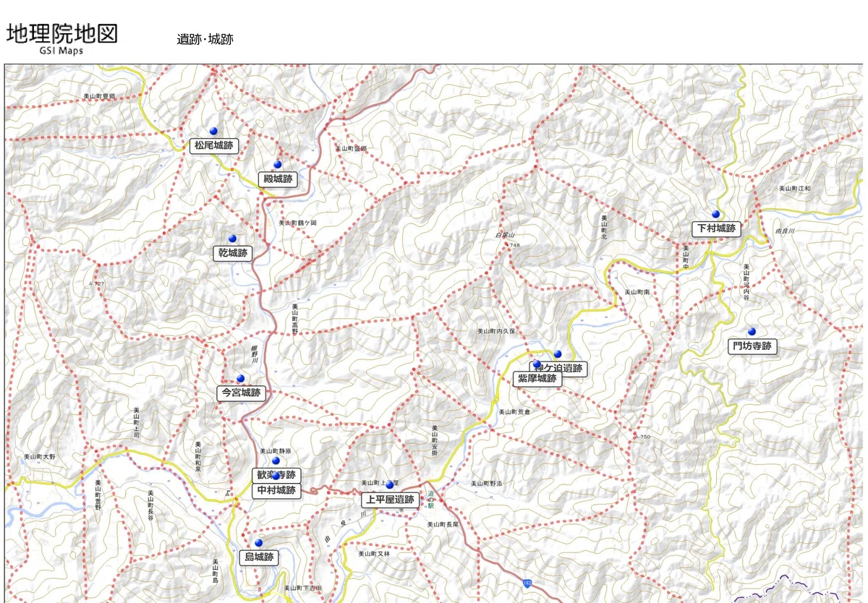
Task: Click the 美山町和泉 place name
Action: 198,456
